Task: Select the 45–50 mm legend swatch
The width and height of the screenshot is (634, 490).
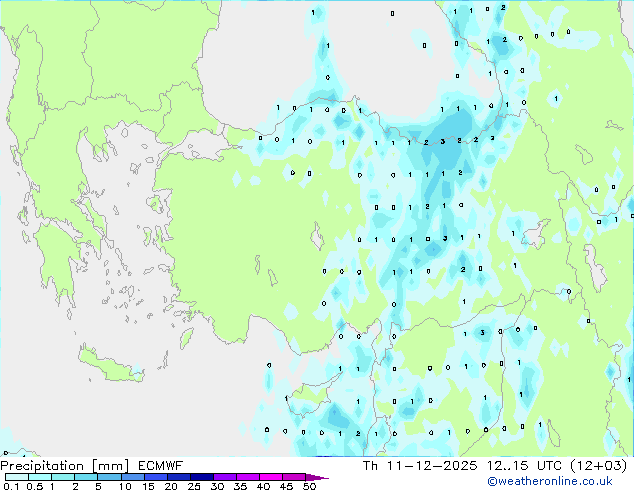Action: 294,477
